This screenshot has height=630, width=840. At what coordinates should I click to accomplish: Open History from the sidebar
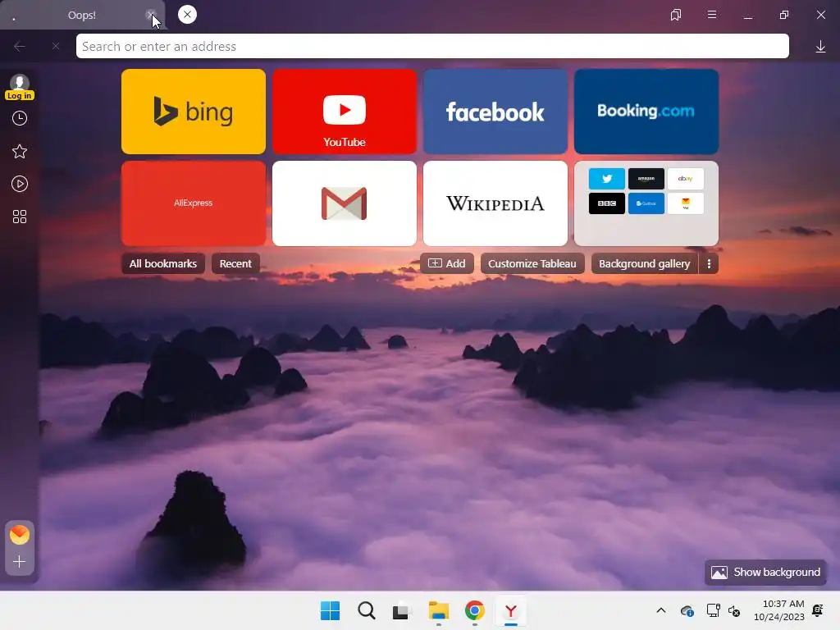[20, 118]
